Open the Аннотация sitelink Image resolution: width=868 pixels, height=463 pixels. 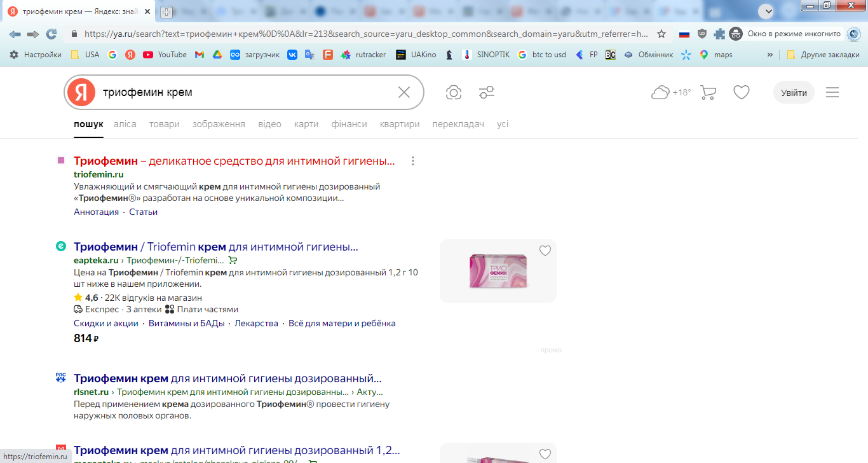pyautogui.click(x=96, y=212)
